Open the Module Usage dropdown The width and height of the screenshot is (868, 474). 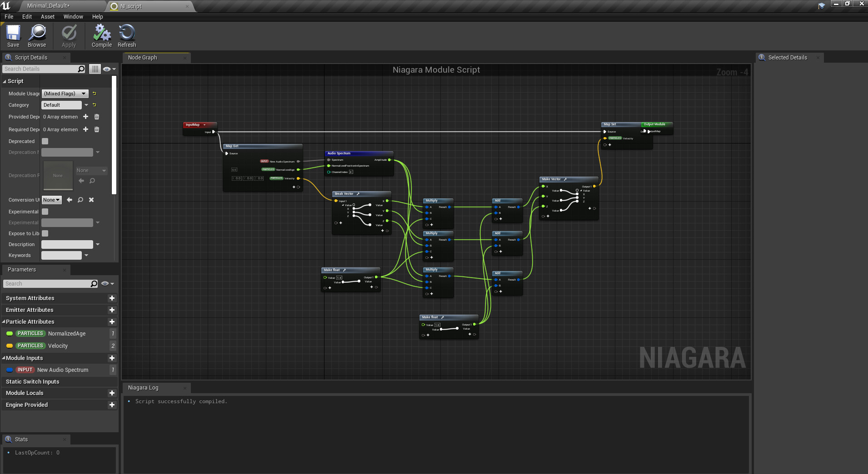pos(65,94)
